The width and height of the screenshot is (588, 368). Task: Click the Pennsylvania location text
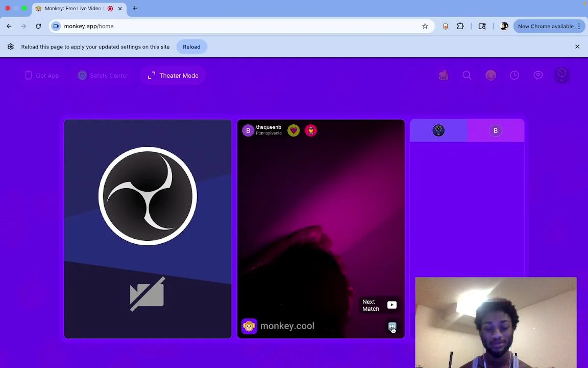tap(268, 133)
